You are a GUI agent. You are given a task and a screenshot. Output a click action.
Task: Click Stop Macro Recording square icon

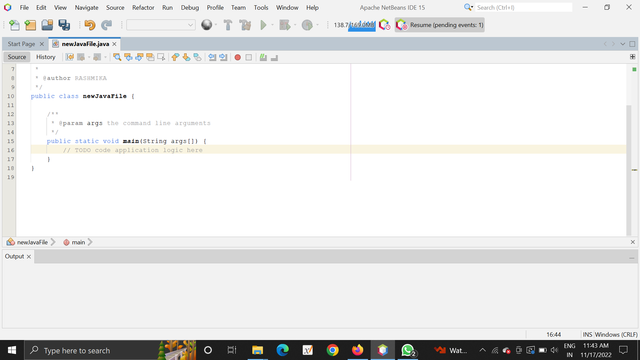pyautogui.click(x=249, y=58)
